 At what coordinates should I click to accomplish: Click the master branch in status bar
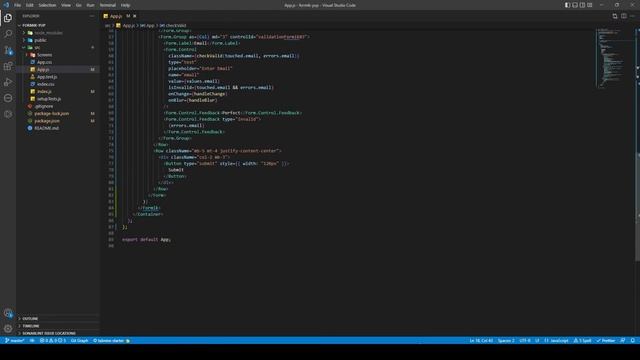[x=15, y=340]
